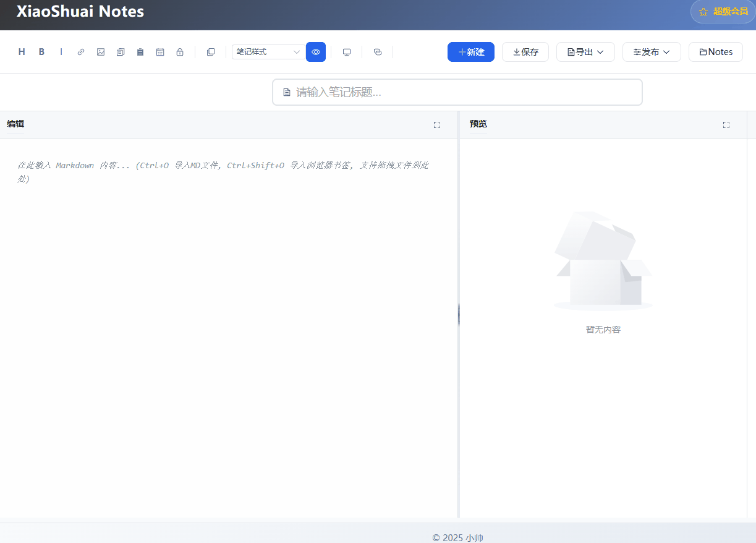Viewport: 756px width, 543px height.
Task: Insert an image using the picture icon
Action: click(x=101, y=52)
